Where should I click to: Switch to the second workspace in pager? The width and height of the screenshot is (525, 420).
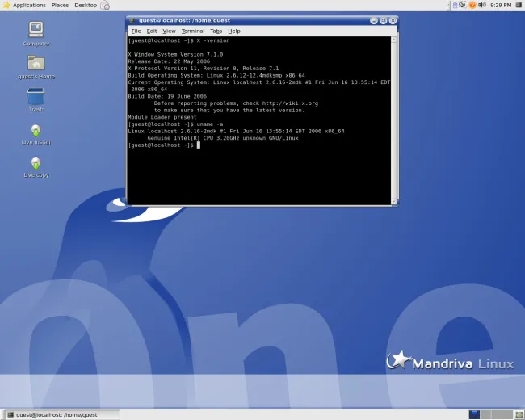click(485, 414)
